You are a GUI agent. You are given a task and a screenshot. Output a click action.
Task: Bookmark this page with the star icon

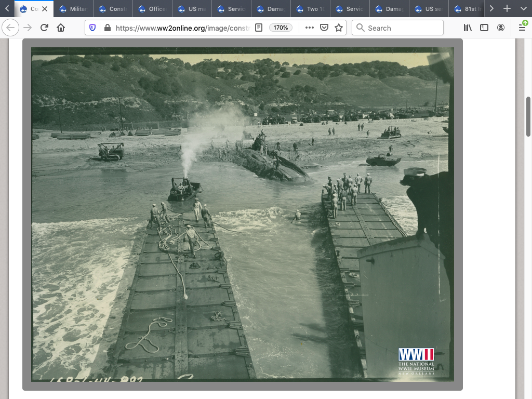tap(339, 28)
